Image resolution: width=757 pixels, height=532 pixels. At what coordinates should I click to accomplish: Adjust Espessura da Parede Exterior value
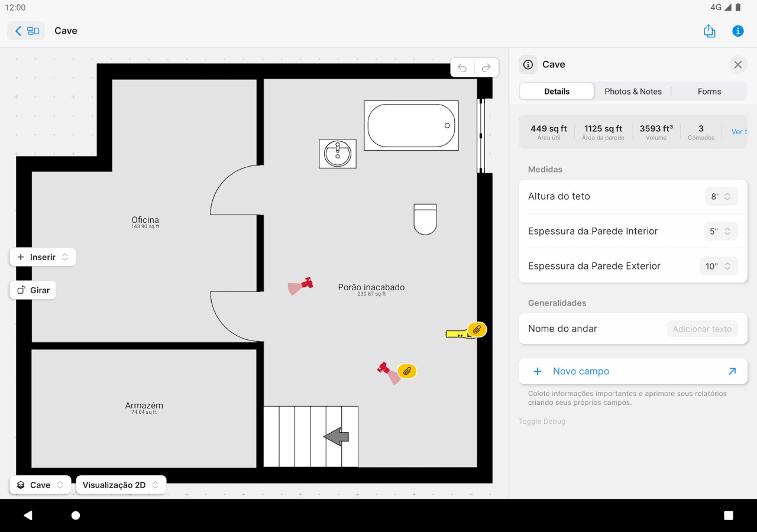point(719,266)
